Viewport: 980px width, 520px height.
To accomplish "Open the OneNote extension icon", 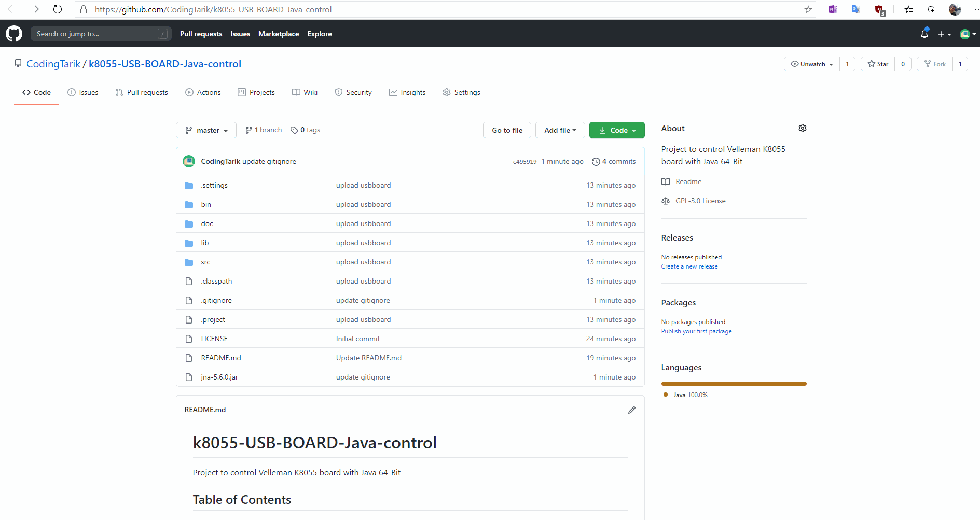I will point(833,9).
